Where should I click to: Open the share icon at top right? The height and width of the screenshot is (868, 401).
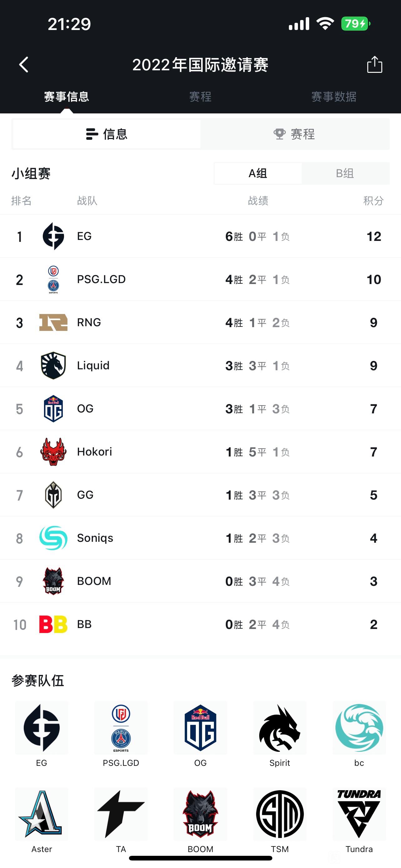click(x=374, y=64)
